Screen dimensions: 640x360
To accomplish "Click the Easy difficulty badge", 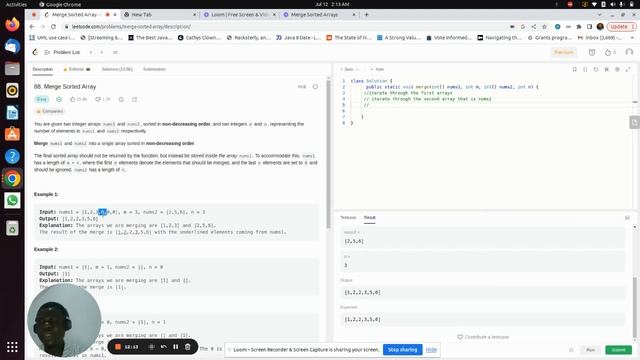I will (42, 99).
